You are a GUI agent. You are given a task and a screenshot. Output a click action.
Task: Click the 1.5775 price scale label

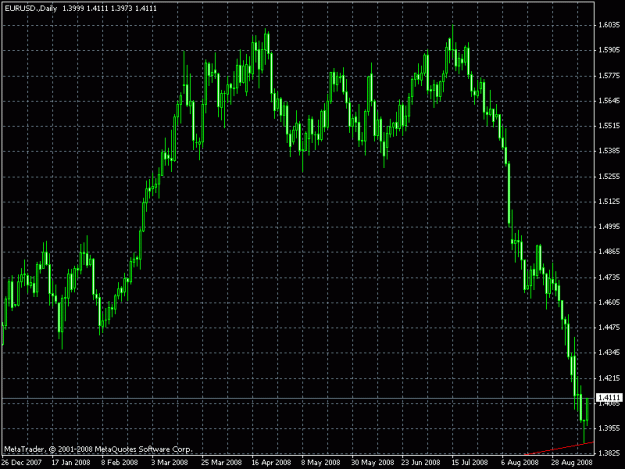click(609, 75)
